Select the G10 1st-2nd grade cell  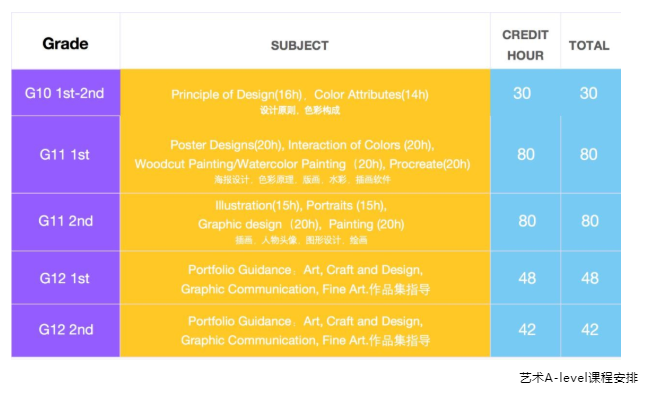pos(66,92)
